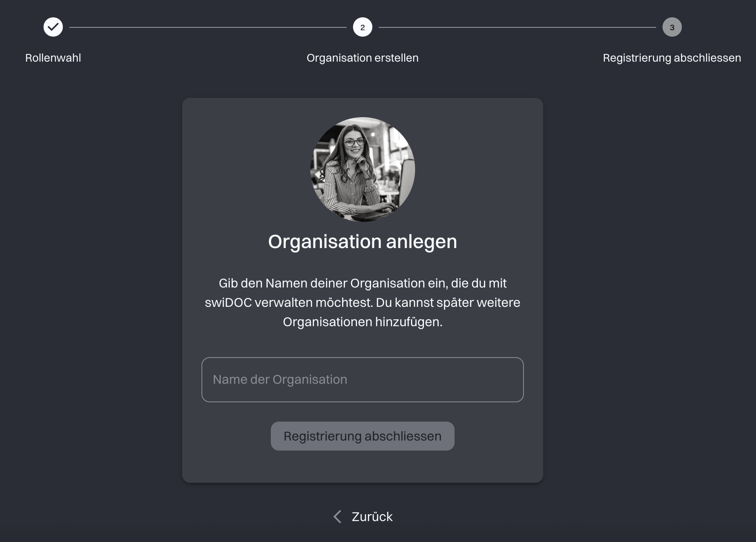Click the description line ending with hinzufügen
Image resolution: width=756 pixels, height=542 pixels.
coord(362,322)
